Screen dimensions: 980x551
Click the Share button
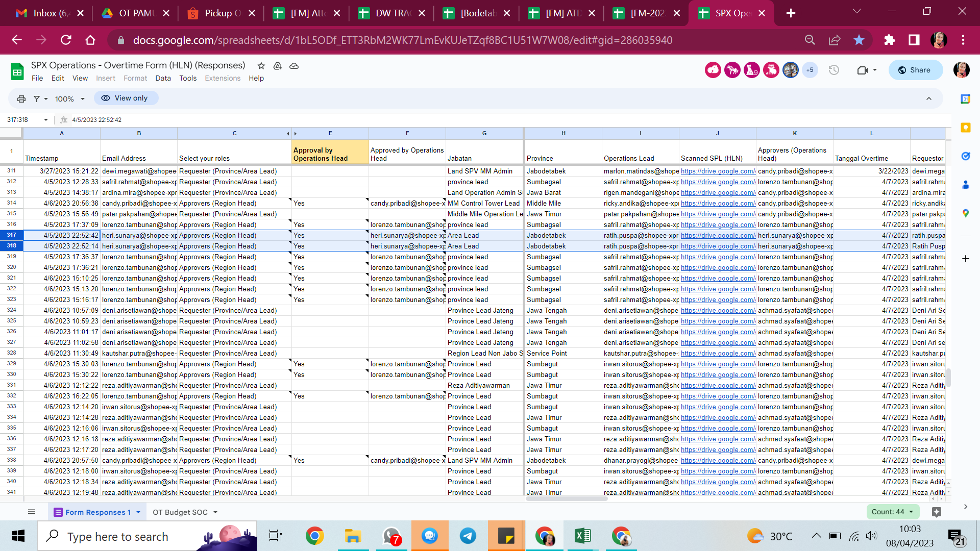[915, 70]
